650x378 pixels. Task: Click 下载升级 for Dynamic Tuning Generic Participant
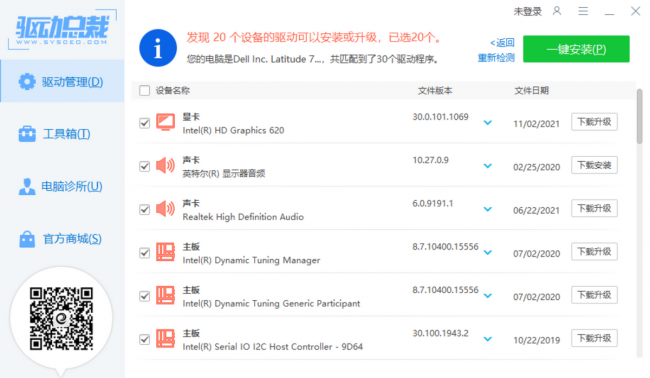pos(594,295)
